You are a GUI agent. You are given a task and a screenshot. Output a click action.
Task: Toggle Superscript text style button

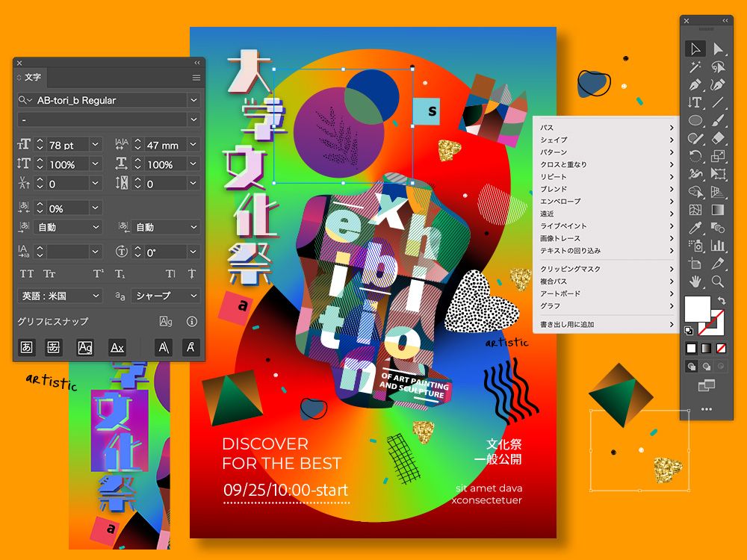[98, 274]
